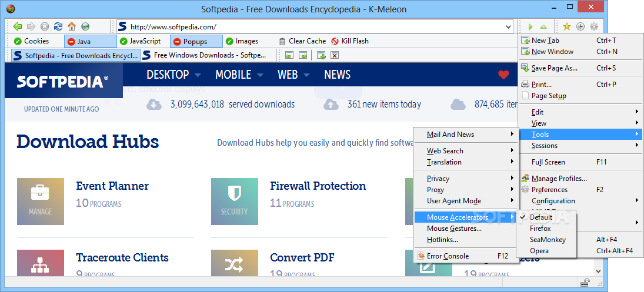
Task: Select Opera mouse accelerators option
Action: [546, 250]
